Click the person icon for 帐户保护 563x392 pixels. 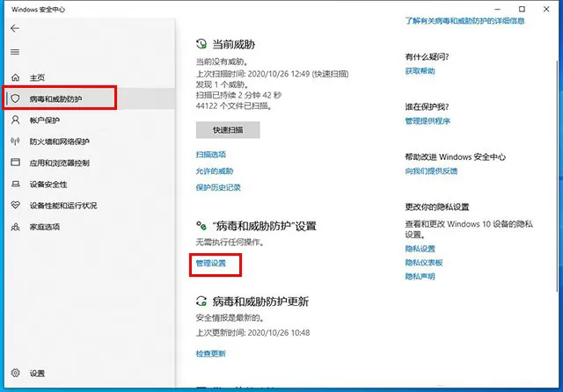coord(16,120)
